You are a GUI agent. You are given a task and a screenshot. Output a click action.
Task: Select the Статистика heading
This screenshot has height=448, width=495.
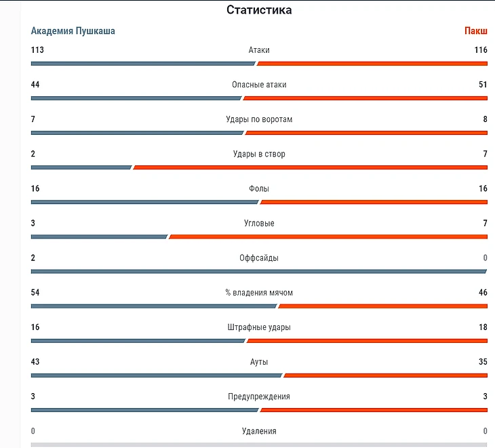pos(259,9)
